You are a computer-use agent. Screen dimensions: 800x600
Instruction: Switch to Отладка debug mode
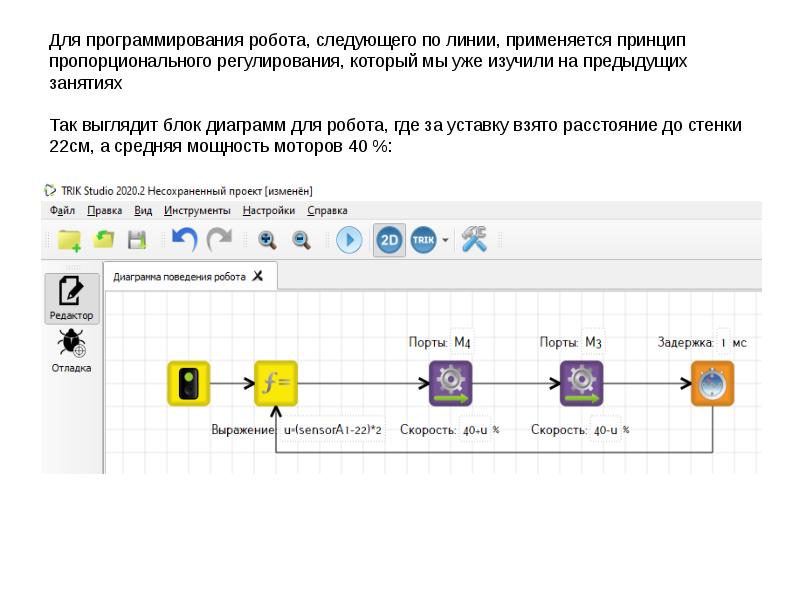[x=72, y=351]
